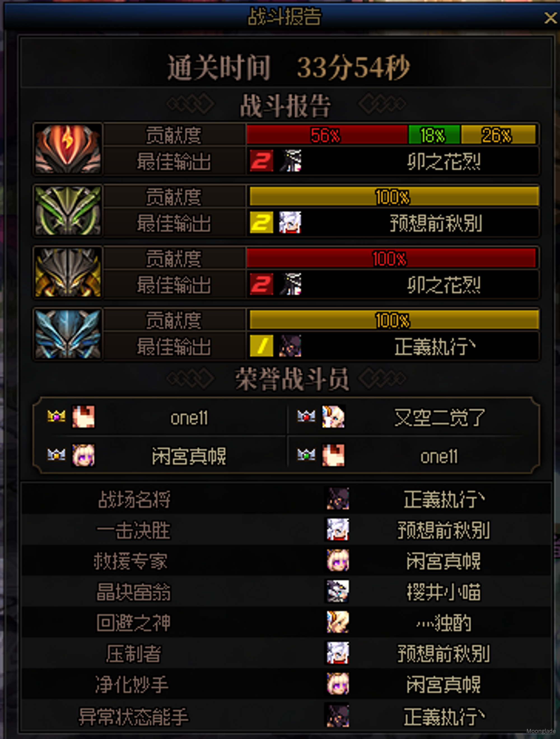
Task: Click the crown icon beside 又空二觉了
Action: coord(306,416)
